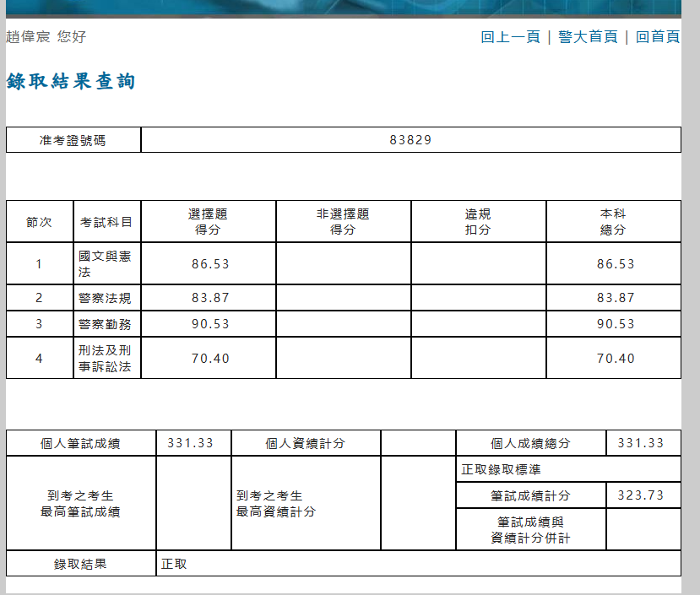The width and height of the screenshot is (700, 595).
Task: Select the 錄取結果查詢 heading
Action: point(71,81)
